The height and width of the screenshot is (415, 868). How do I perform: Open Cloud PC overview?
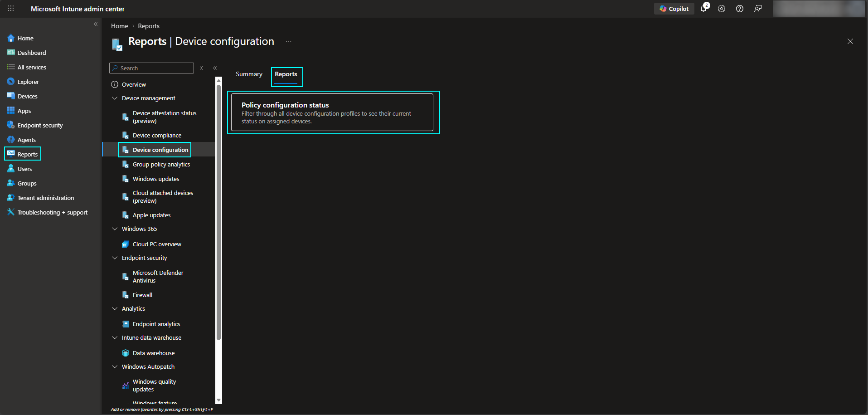tap(157, 244)
